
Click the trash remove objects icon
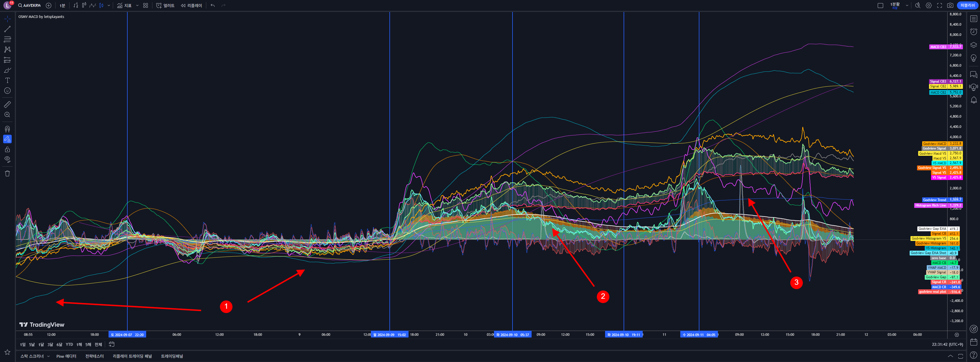click(7, 173)
